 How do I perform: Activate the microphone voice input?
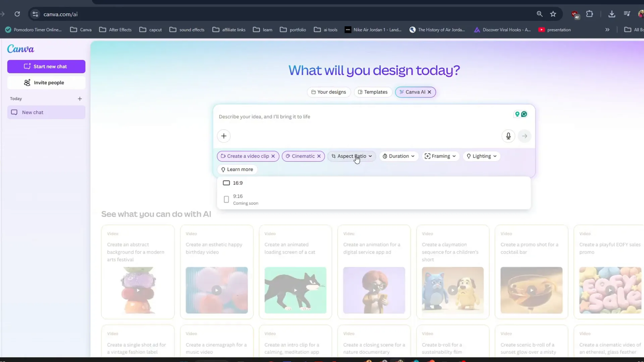click(508, 136)
